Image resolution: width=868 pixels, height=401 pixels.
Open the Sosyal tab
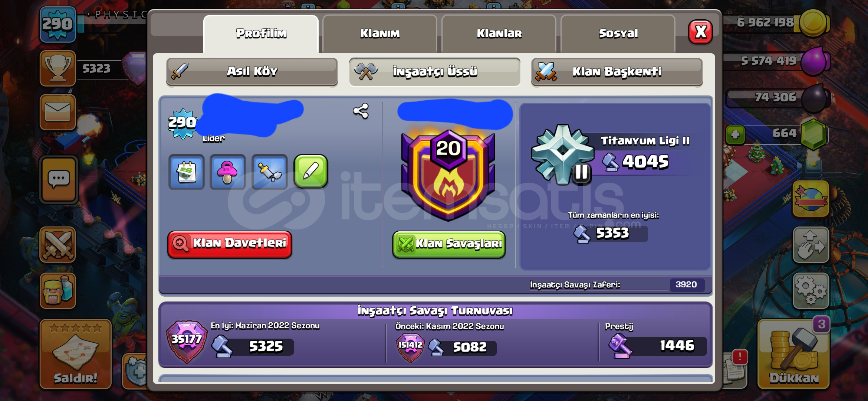click(618, 34)
